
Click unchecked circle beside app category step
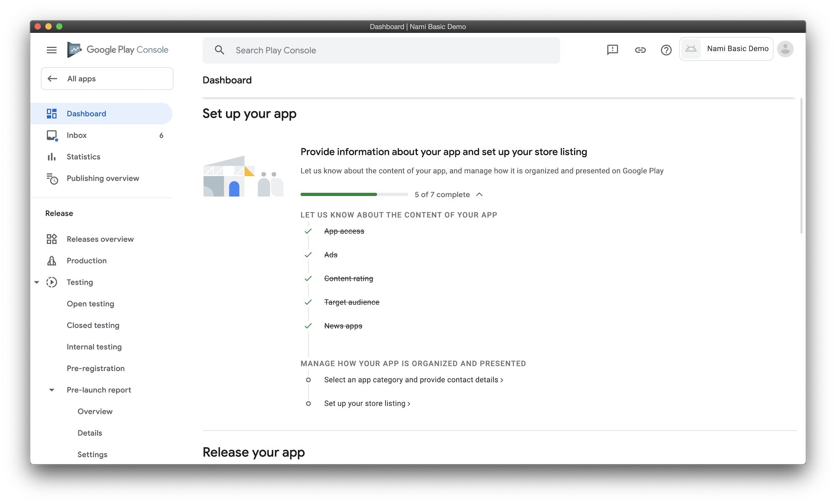coord(308,380)
